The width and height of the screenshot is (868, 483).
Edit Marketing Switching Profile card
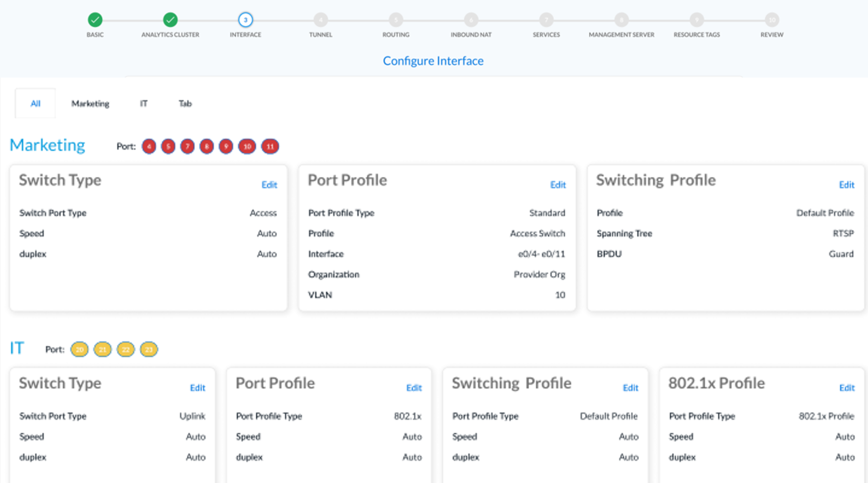click(846, 185)
